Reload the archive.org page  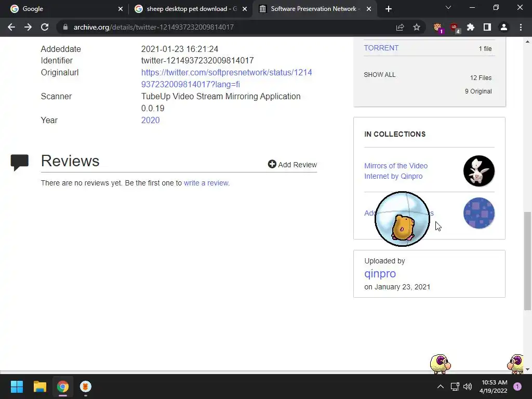[x=45, y=27]
